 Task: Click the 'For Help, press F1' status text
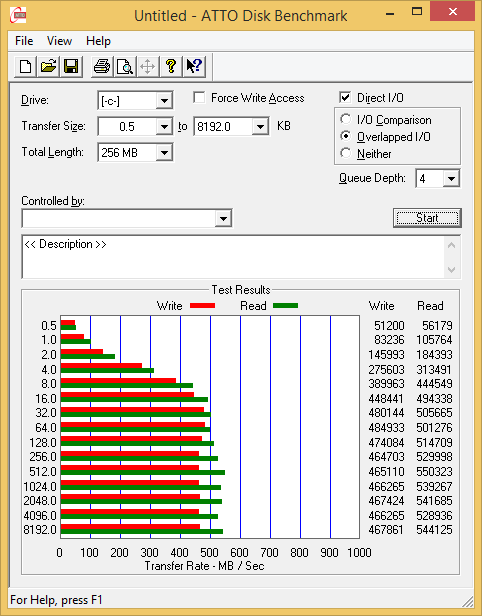56,600
